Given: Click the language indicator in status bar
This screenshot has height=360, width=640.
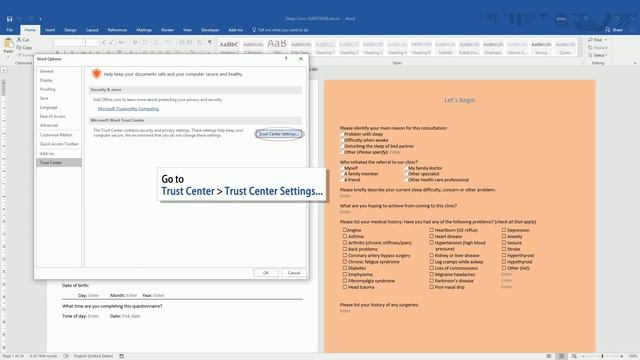Looking at the screenshot, I should click(93, 356).
